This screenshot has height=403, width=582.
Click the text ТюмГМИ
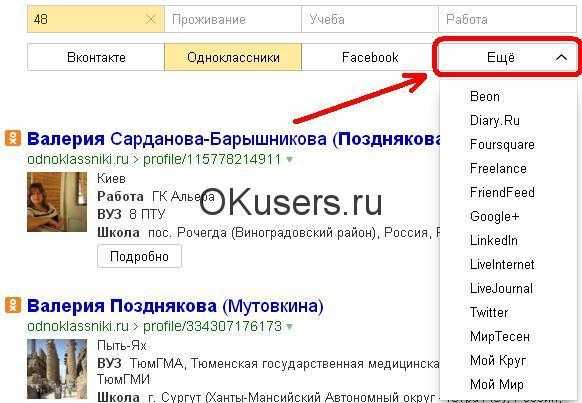click(x=124, y=379)
